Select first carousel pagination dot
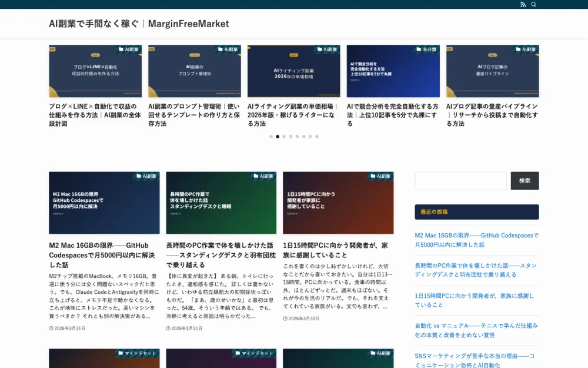The height and width of the screenshot is (368, 588). pyautogui.click(x=271, y=137)
